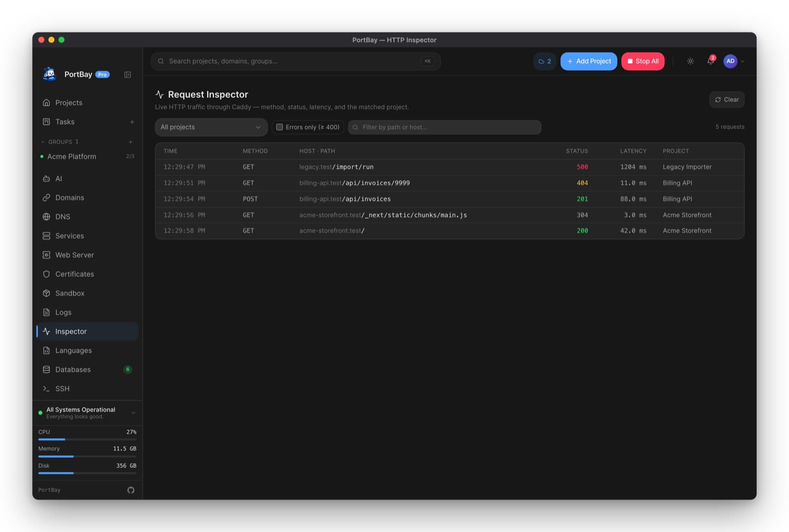
Task: Click the Projects home icon
Action: click(x=46, y=103)
